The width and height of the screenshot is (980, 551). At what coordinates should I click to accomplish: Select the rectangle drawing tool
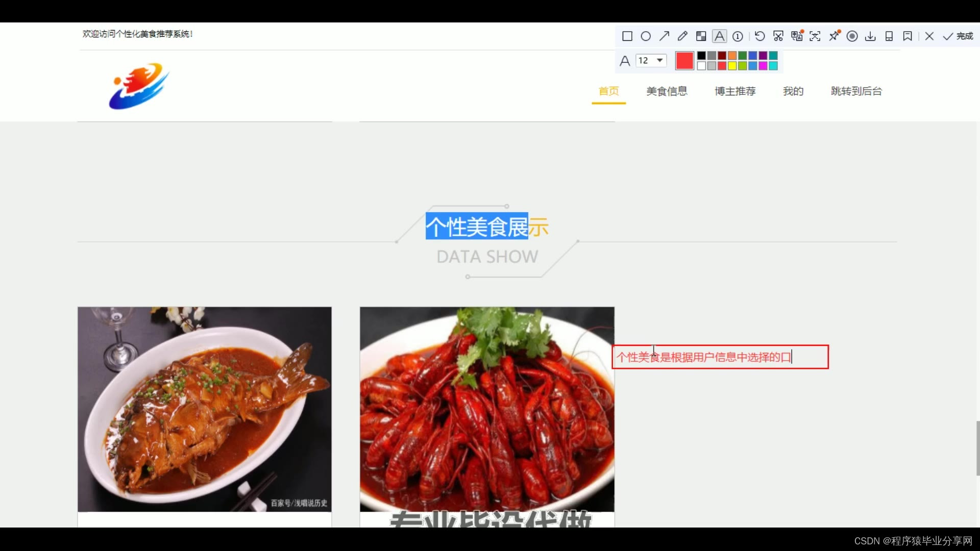[627, 36]
